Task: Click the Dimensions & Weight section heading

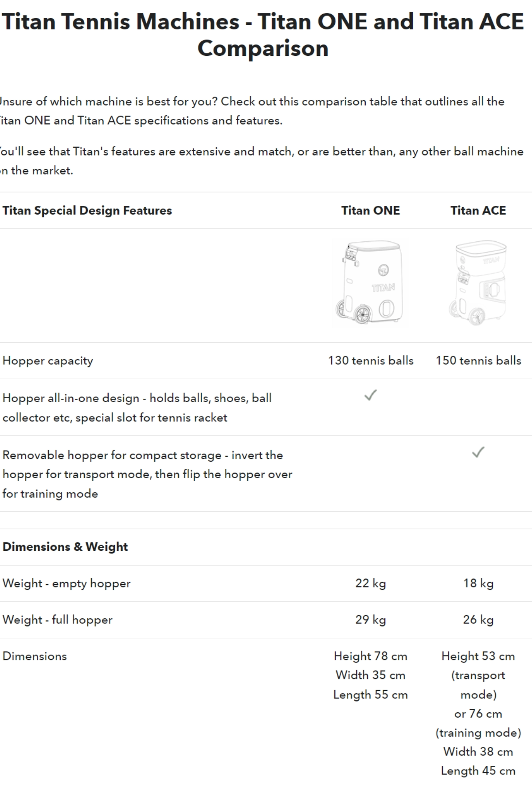Action: pos(65,547)
